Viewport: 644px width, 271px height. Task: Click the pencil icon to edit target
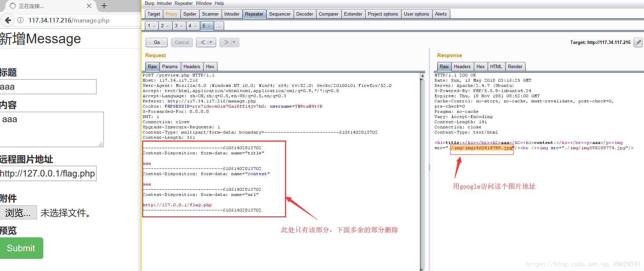coord(638,43)
